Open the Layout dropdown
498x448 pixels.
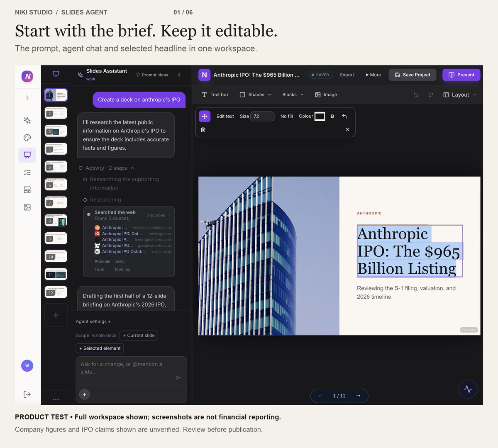460,95
